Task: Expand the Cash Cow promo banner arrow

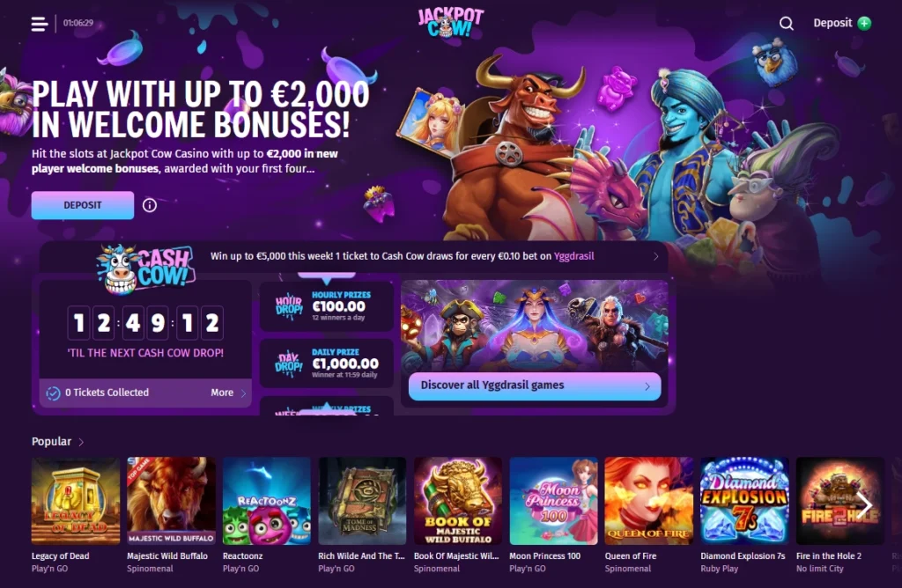Action: 655,256
